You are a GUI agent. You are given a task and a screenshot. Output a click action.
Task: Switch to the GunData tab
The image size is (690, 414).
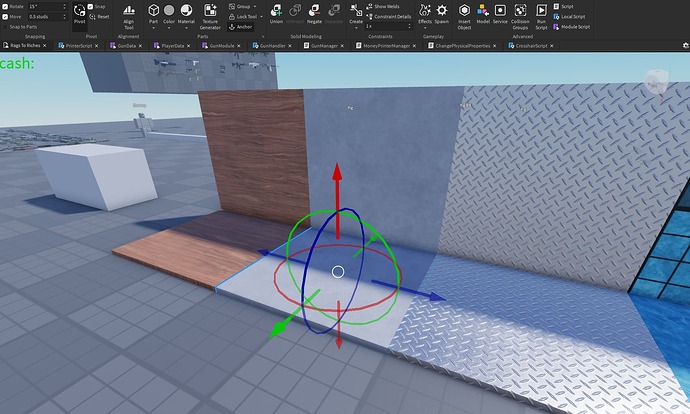pos(126,46)
